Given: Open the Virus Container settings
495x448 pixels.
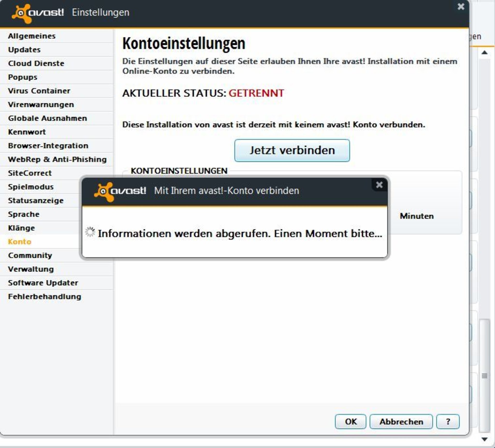Looking at the screenshot, I should click(x=39, y=91).
